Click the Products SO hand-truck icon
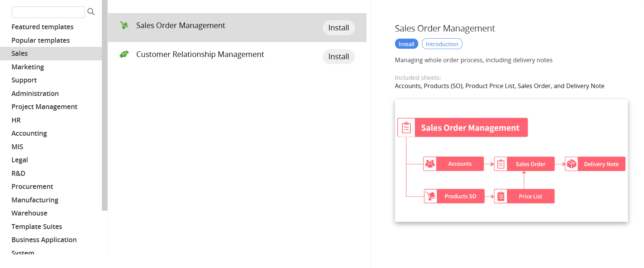The width and height of the screenshot is (644, 268). (x=431, y=196)
